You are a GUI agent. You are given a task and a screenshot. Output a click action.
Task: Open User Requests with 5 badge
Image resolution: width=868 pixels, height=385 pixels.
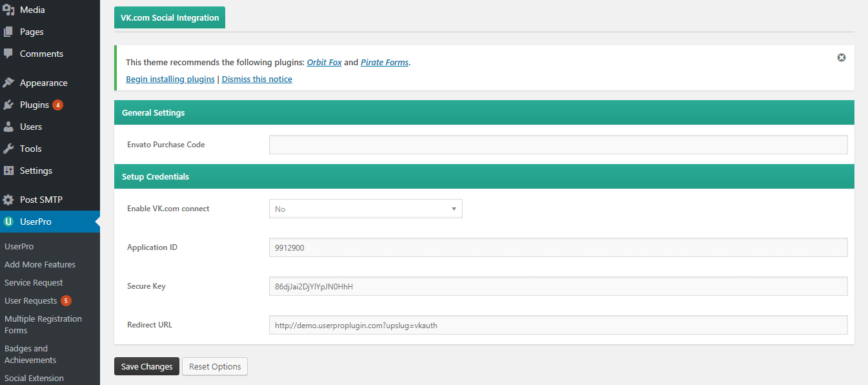[x=31, y=300]
